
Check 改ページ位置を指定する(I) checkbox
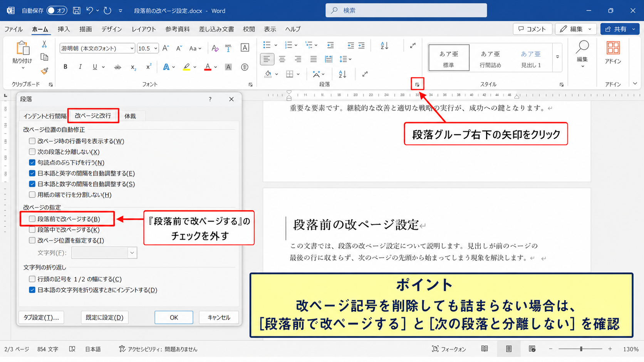coord(32,240)
